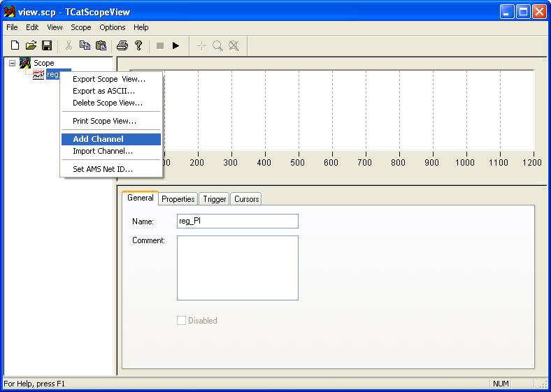
Task: Print with the printer toolbar icon
Action: pos(122,45)
